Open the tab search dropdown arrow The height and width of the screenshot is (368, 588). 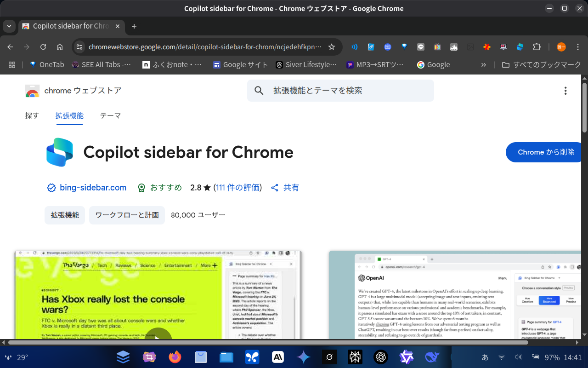9,26
